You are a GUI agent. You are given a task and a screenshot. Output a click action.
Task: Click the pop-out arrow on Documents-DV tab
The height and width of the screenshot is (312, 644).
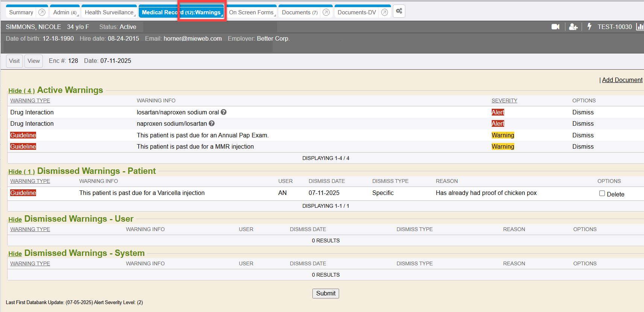(x=384, y=12)
